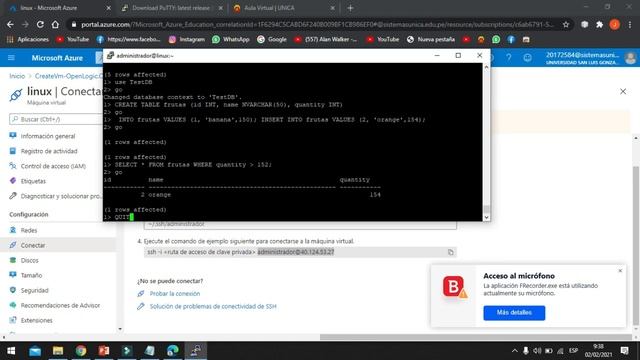Open the Azure help question mark icon
This screenshot has height=360, width=640.
click(x=509, y=58)
